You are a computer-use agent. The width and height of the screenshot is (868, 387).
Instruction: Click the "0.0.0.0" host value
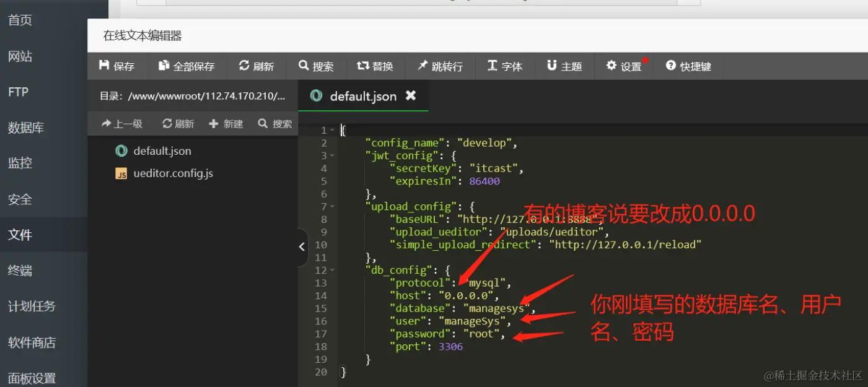pos(466,296)
